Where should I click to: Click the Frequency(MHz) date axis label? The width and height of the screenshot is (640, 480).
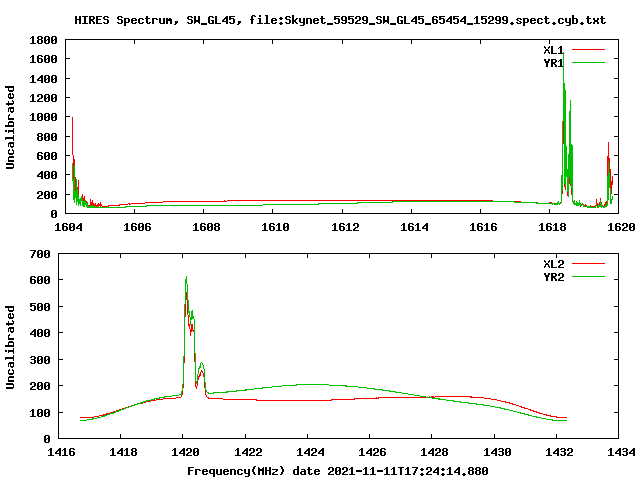338,471
